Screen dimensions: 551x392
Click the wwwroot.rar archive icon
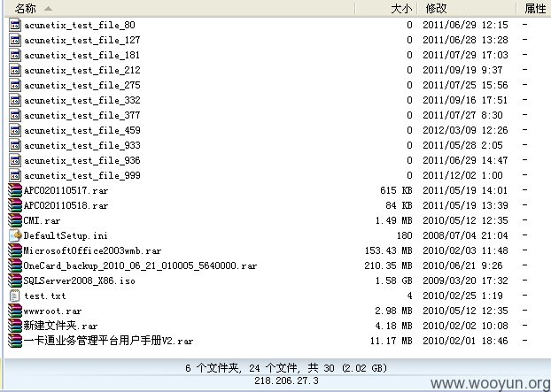coord(15,311)
